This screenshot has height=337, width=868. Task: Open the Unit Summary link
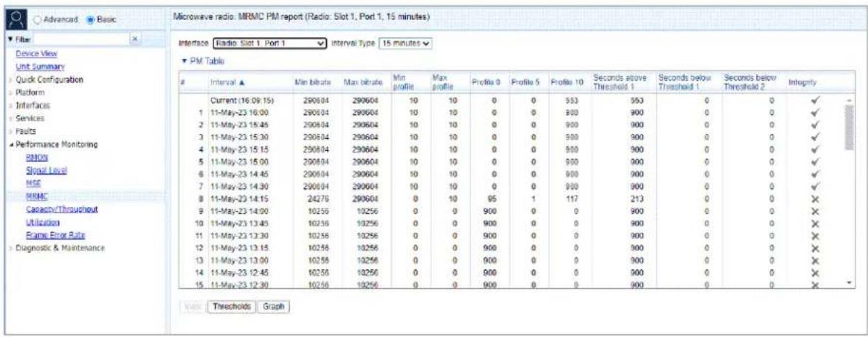[40, 67]
